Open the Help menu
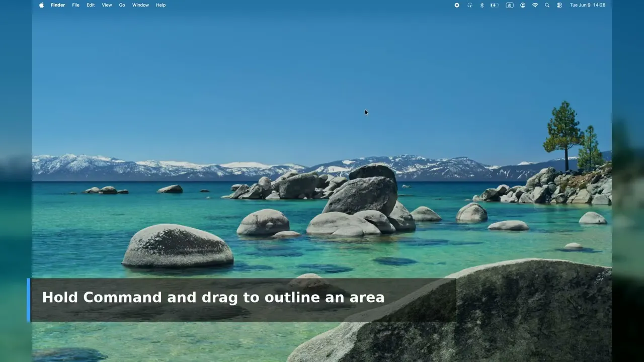This screenshot has height=362, width=644. click(160, 5)
